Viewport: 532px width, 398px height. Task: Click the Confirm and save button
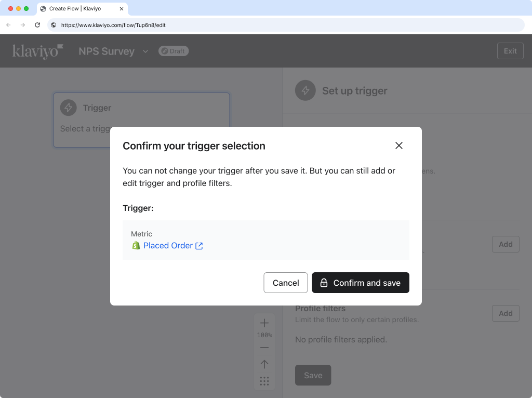coord(361,283)
